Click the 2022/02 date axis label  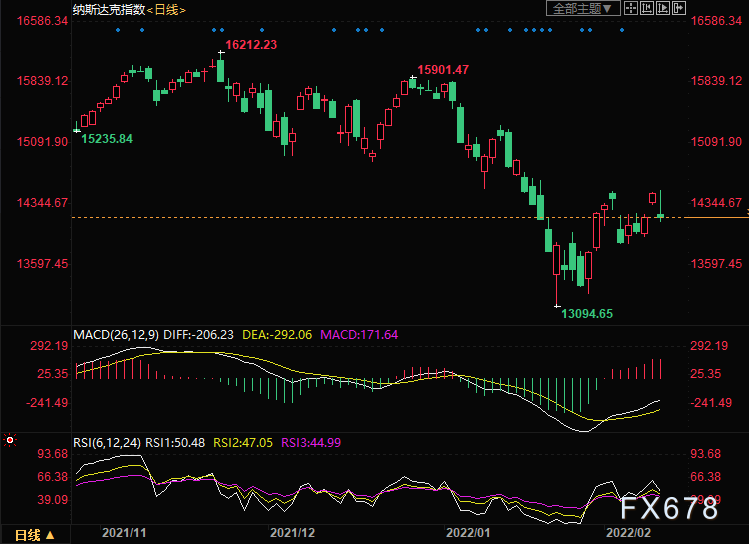(x=629, y=533)
